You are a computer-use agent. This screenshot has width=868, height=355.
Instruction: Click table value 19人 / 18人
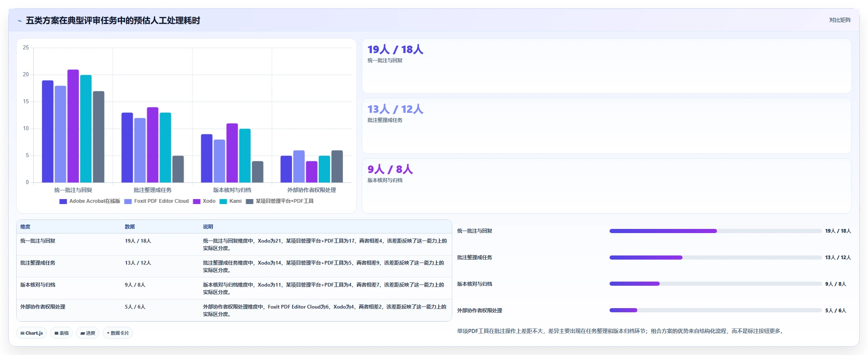[138, 241]
